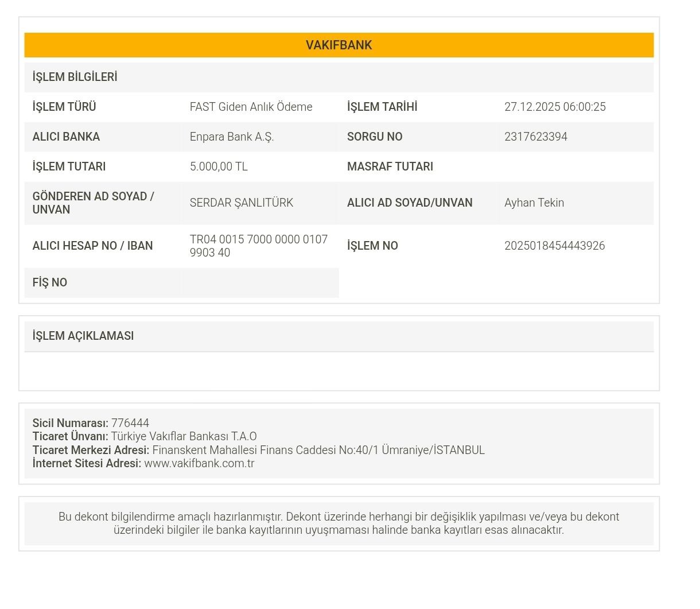This screenshot has width=700, height=609.
Task: Select transaction number 2025018454443926
Action: 554,246
